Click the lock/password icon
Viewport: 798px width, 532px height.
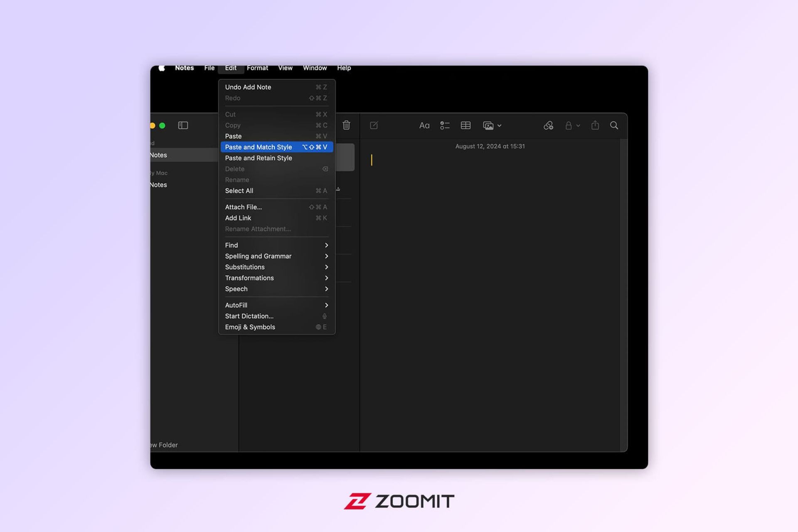tap(568, 125)
